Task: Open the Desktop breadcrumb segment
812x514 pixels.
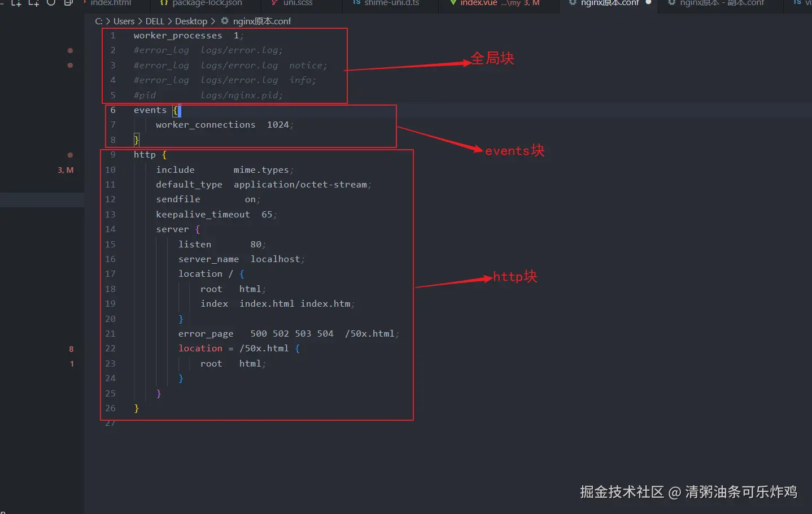Action: (x=191, y=21)
